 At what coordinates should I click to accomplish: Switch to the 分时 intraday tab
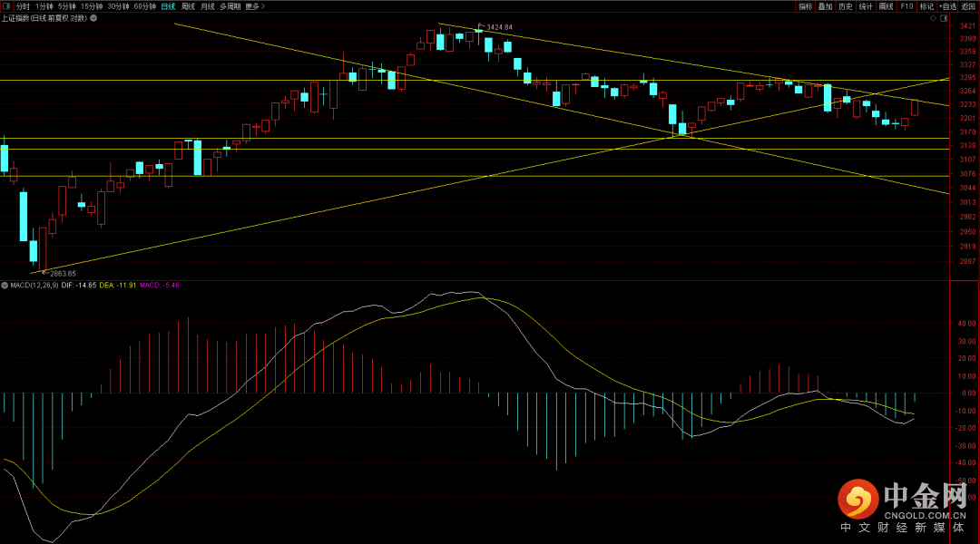pyautogui.click(x=23, y=6)
